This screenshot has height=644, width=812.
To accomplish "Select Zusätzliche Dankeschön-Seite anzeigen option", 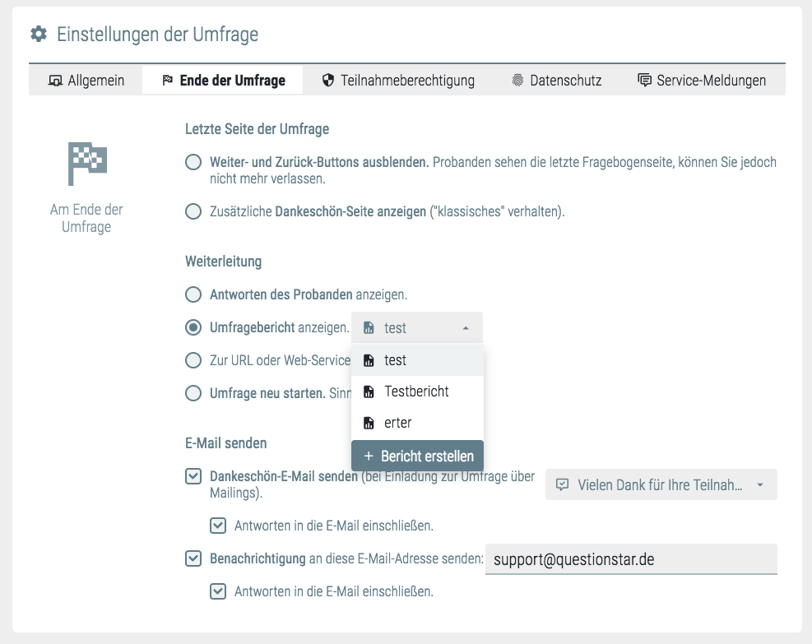I will coord(193,212).
